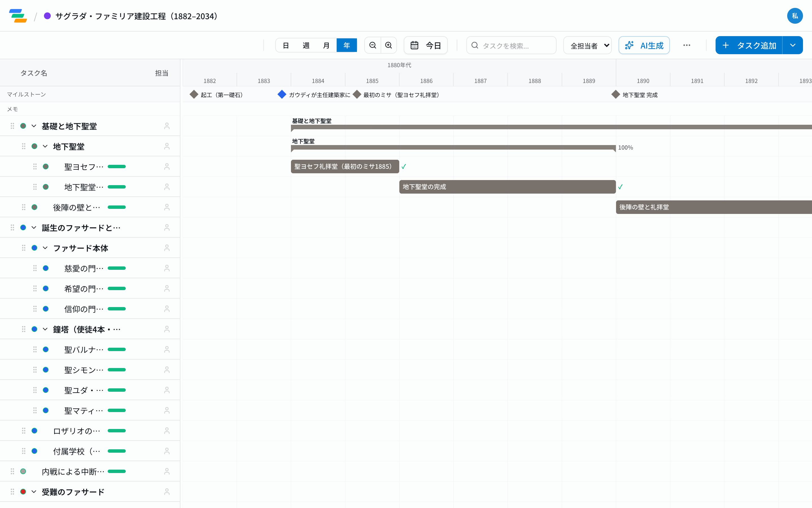Click the zoom out magnifier icon
812x508 pixels.
pyautogui.click(x=373, y=45)
